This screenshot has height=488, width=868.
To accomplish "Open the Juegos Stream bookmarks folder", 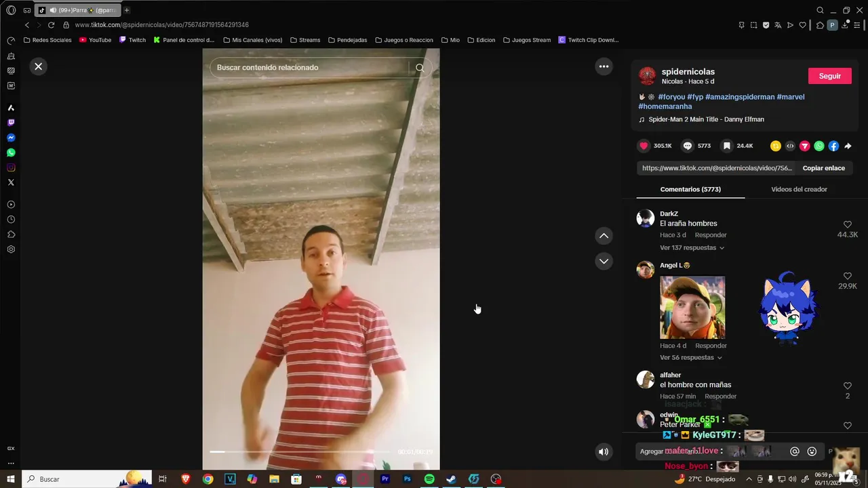I will point(526,40).
